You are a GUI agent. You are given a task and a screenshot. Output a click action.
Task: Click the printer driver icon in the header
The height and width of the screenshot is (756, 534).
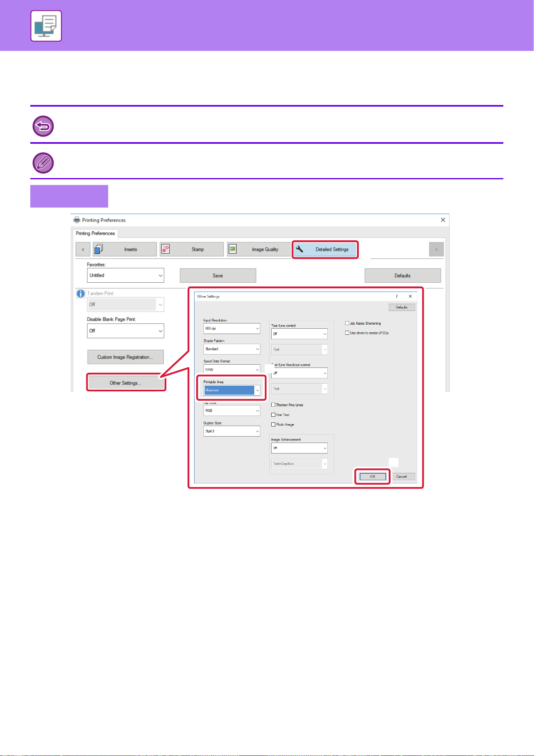pos(46,26)
